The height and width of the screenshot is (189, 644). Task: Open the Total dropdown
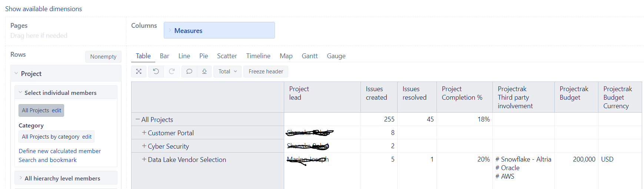point(228,72)
